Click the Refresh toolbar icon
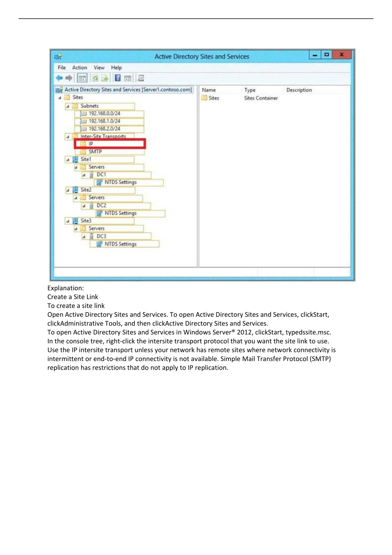 click(x=95, y=78)
